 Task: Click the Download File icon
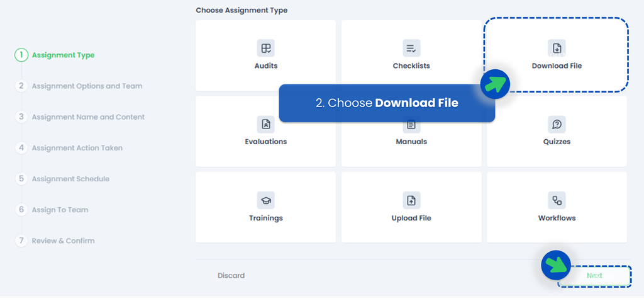tap(557, 48)
